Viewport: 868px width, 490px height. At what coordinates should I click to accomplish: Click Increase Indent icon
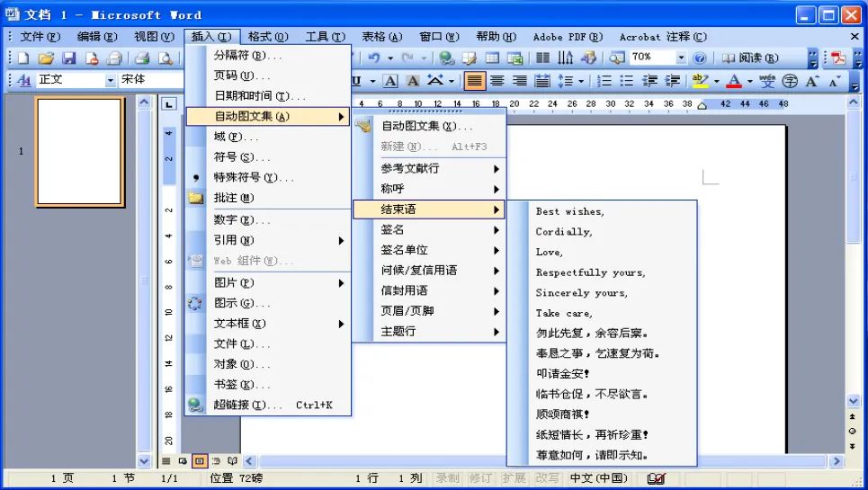(x=672, y=81)
